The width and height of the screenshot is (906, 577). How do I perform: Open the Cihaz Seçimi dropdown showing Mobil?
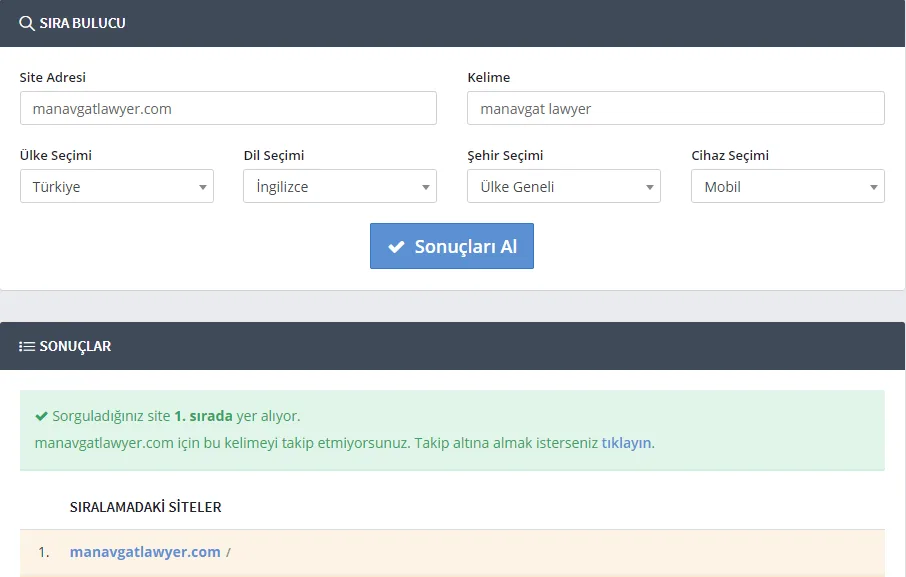click(x=788, y=186)
